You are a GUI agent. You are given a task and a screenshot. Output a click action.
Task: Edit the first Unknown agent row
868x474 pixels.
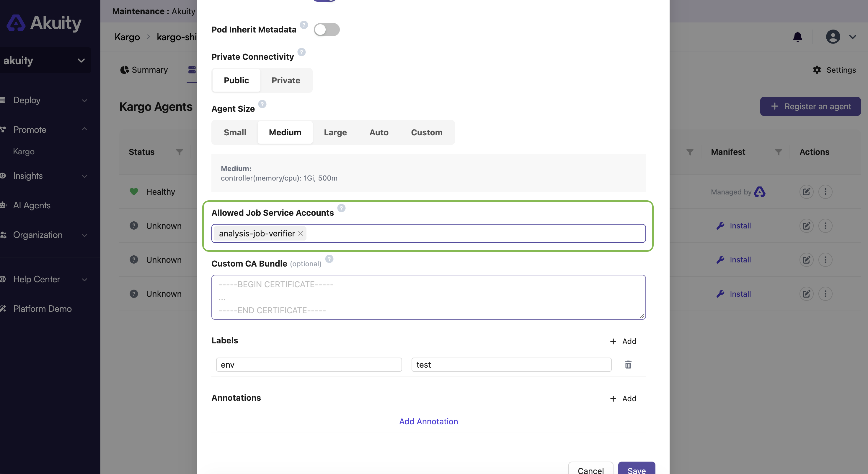tap(806, 226)
